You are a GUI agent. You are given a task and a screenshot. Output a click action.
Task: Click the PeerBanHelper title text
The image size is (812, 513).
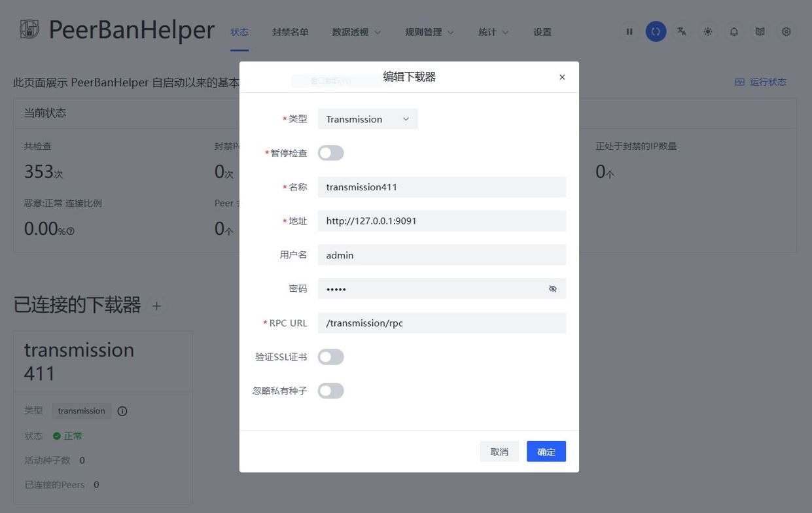[x=132, y=30]
